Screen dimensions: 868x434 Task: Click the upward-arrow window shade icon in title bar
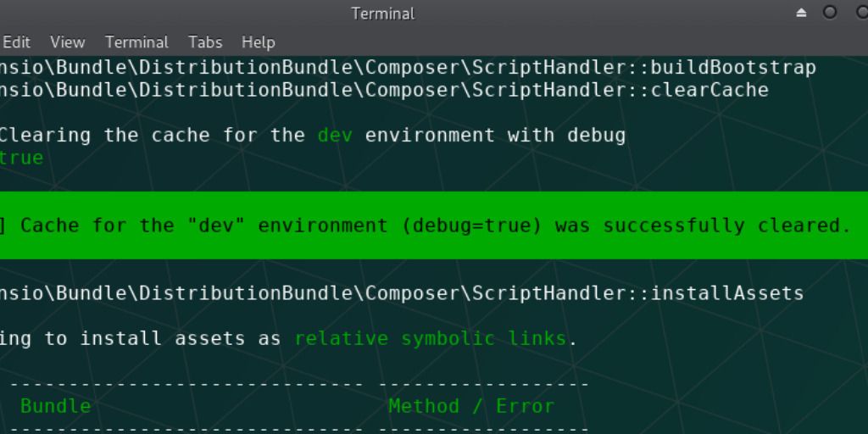[801, 13]
